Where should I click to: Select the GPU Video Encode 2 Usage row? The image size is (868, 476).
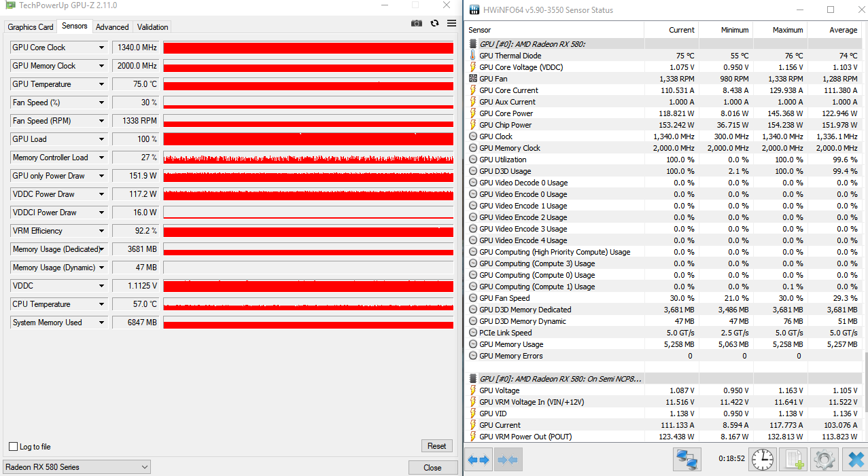point(663,217)
